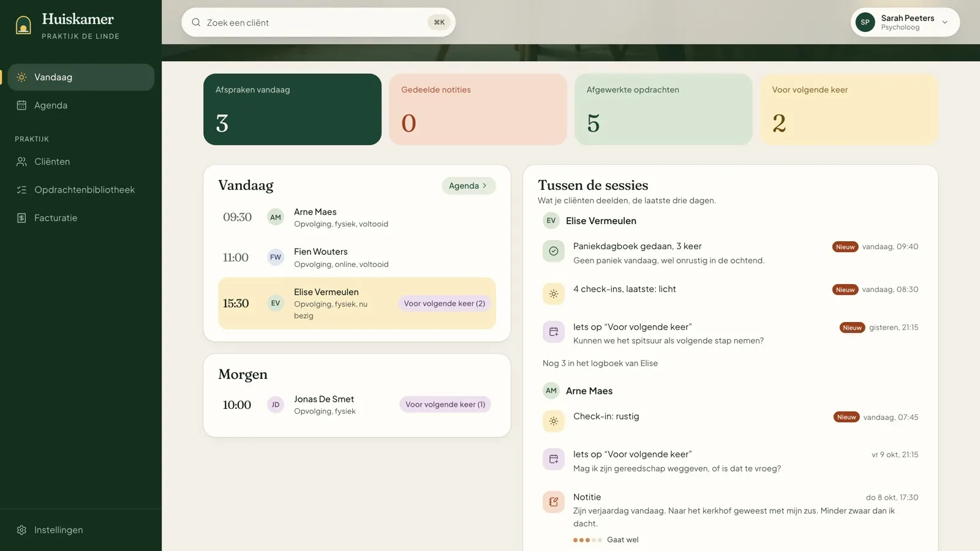Viewport: 980px width, 551px height.
Task: Click the calendar icon for Elise's Voor volgende keer entry
Action: pyautogui.click(x=554, y=332)
